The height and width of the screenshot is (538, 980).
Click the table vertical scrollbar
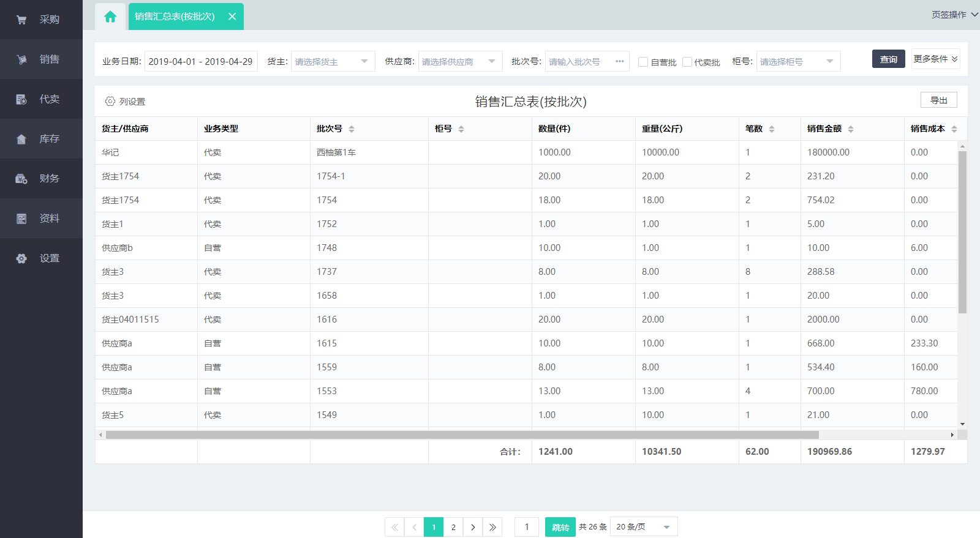pyautogui.click(x=962, y=232)
